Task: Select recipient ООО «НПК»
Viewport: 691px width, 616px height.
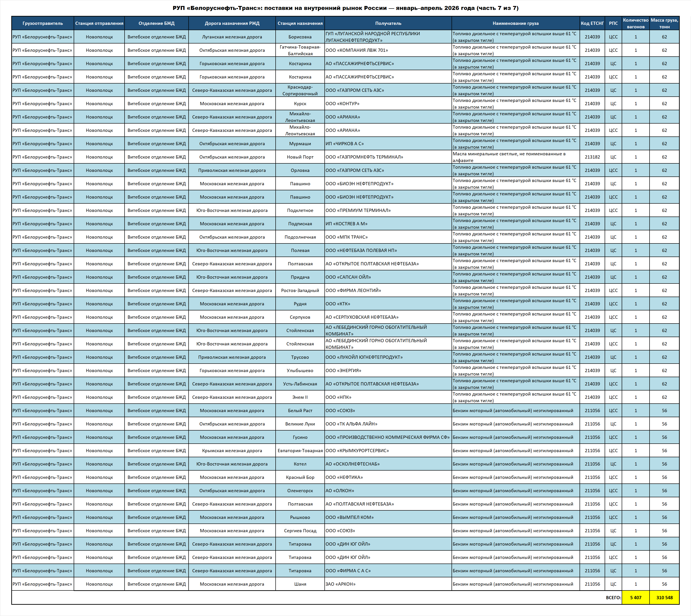Action: [x=388, y=397]
